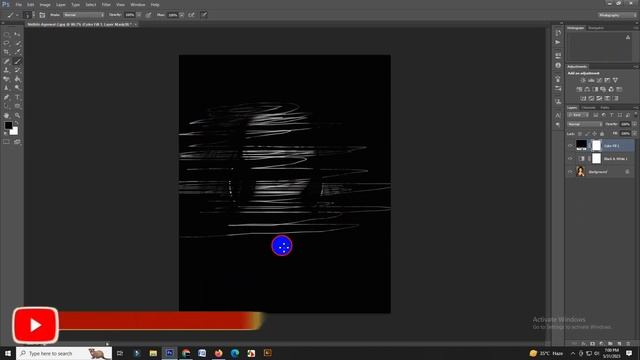
Task: Open the Edit menu
Action: [x=31, y=4]
